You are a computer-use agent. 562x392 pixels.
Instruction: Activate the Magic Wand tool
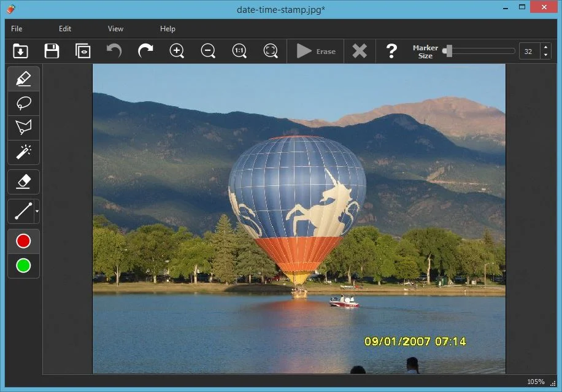pos(23,151)
